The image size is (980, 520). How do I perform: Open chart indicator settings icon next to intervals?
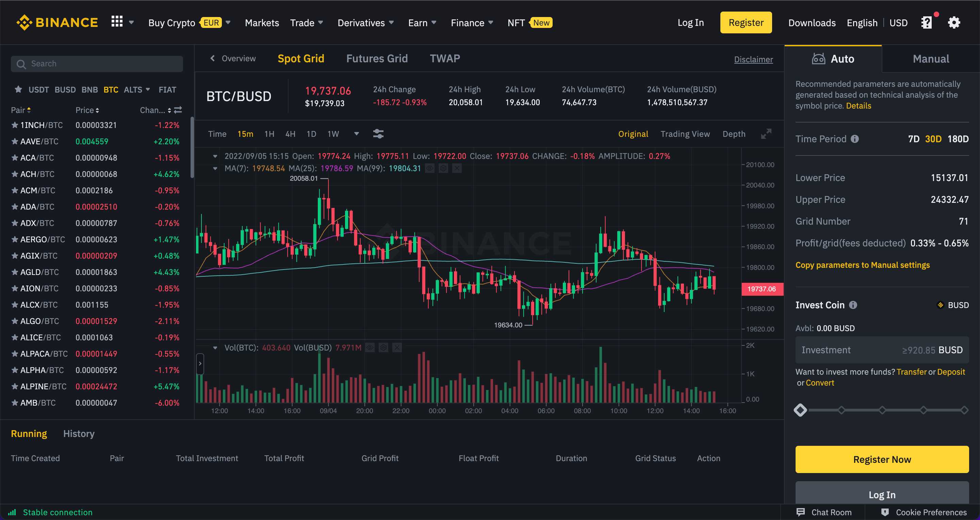coord(378,133)
